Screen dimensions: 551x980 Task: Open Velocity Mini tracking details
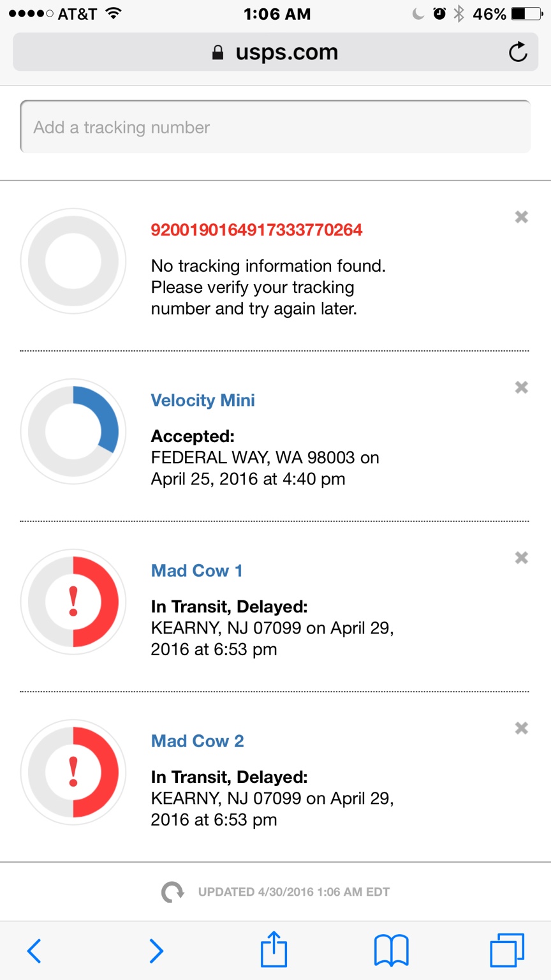[x=203, y=401]
